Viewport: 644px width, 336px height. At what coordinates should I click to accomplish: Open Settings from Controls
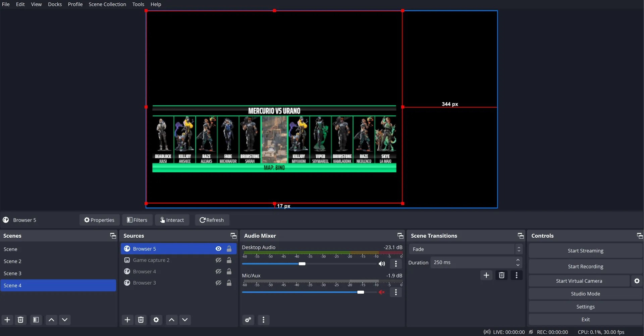click(x=585, y=307)
